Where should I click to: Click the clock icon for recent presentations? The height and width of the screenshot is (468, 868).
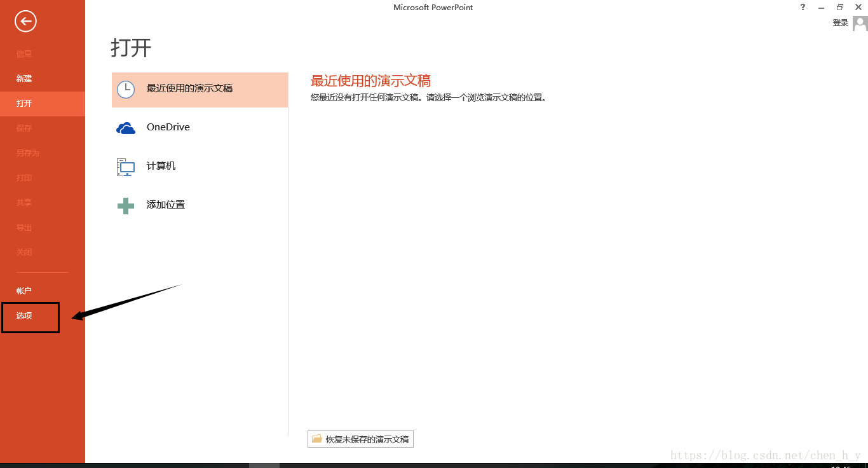tap(126, 90)
